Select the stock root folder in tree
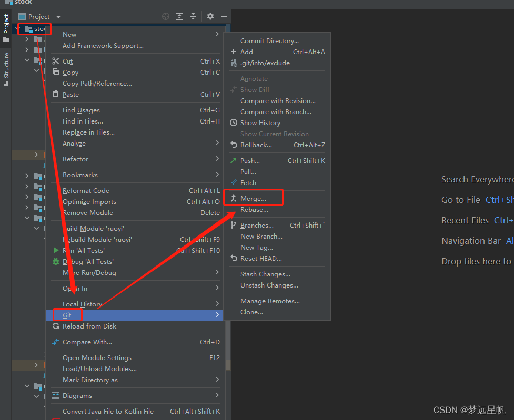 point(35,29)
